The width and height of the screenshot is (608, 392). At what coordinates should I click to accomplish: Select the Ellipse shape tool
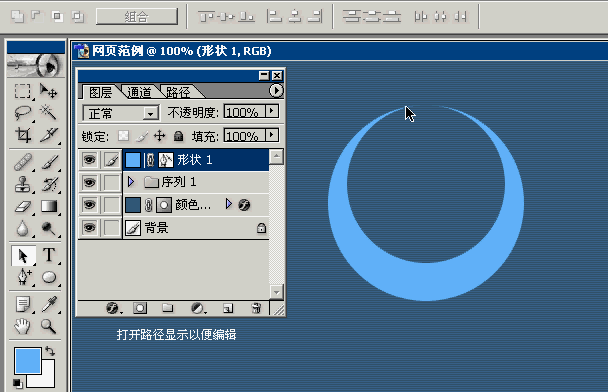49,277
